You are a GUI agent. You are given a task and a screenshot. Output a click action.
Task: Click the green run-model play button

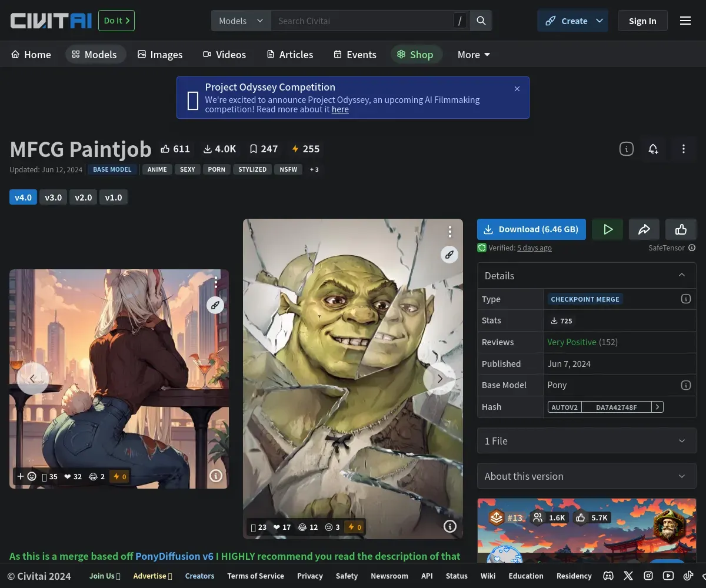pos(608,229)
